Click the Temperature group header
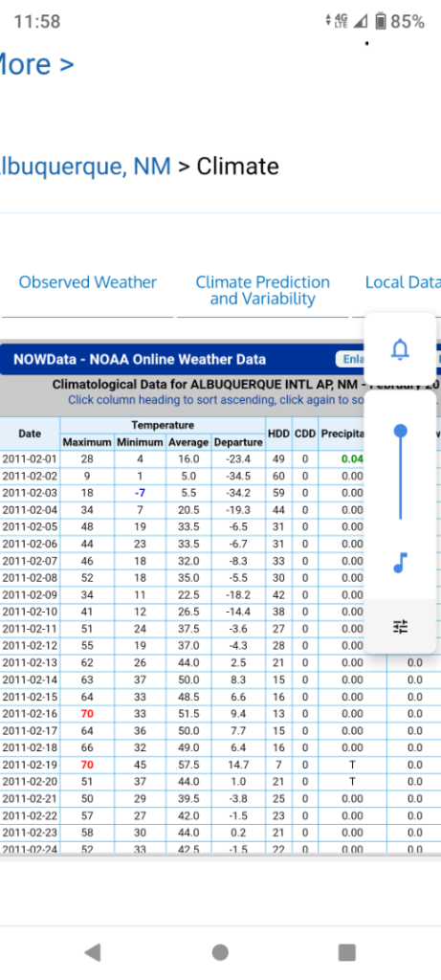Image resolution: width=441 pixels, height=980 pixels. (x=163, y=425)
